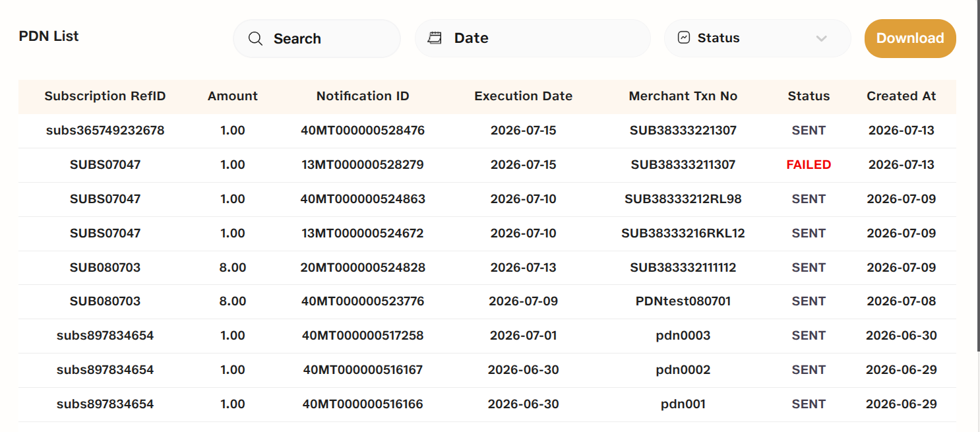Click merchant txn pdn0003
The height and width of the screenshot is (432, 980).
click(x=683, y=336)
